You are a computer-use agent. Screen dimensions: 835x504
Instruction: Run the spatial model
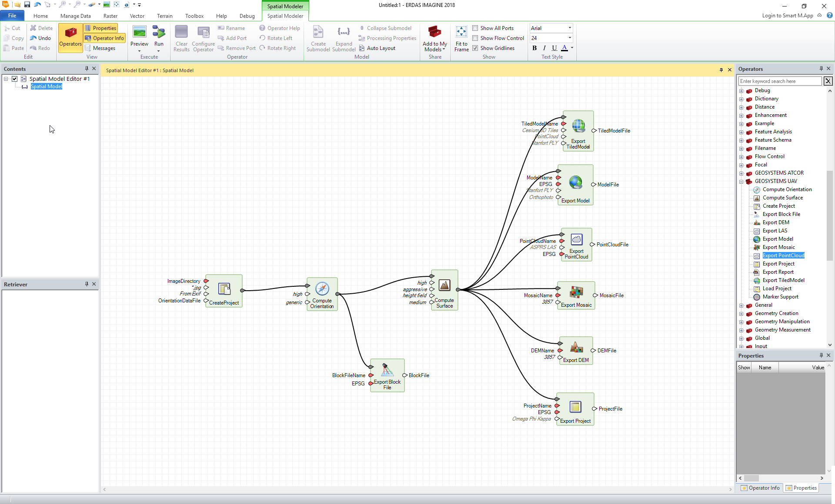pyautogui.click(x=159, y=38)
